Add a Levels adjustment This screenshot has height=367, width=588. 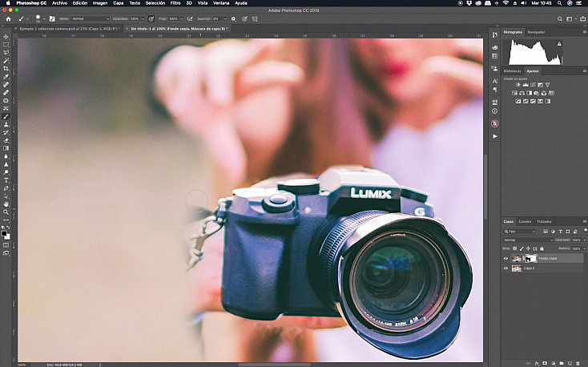(x=526, y=85)
